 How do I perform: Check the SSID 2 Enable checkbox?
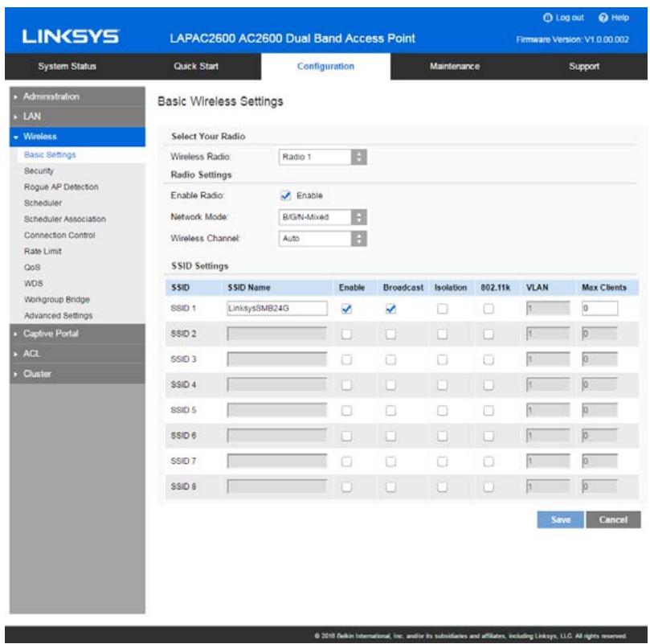pyautogui.click(x=346, y=334)
